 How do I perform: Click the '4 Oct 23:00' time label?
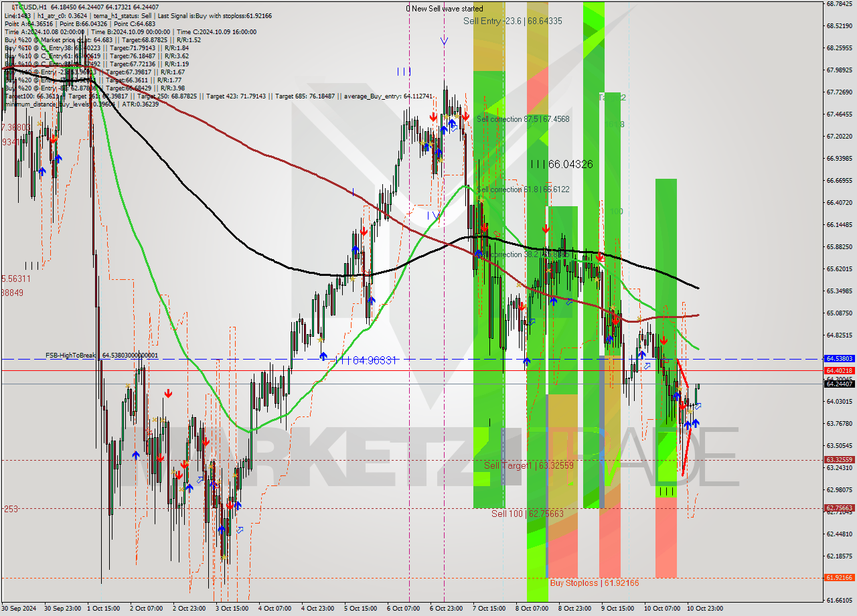point(318,609)
